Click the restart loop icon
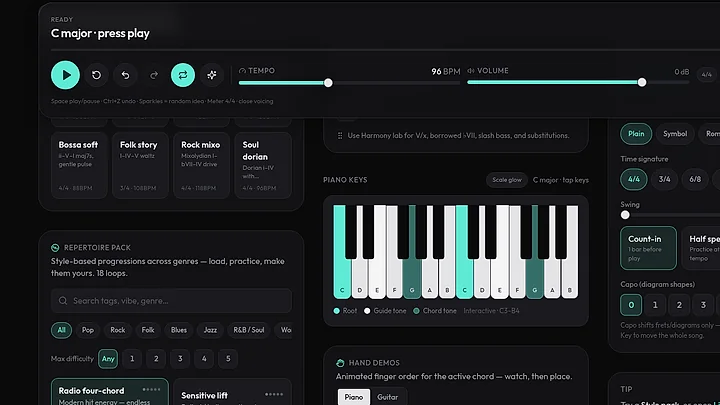The width and height of the screenshot is (720, 405). 96,75
